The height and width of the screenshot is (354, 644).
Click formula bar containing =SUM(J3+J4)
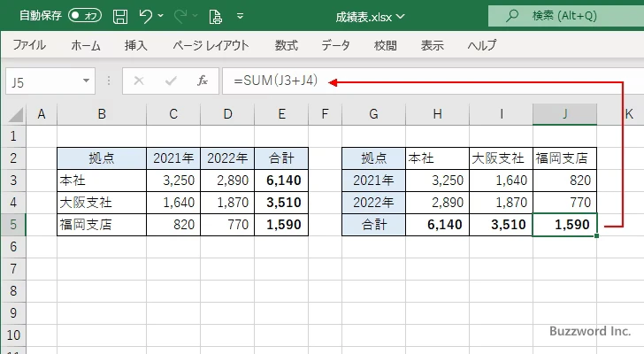click(433, 81)
